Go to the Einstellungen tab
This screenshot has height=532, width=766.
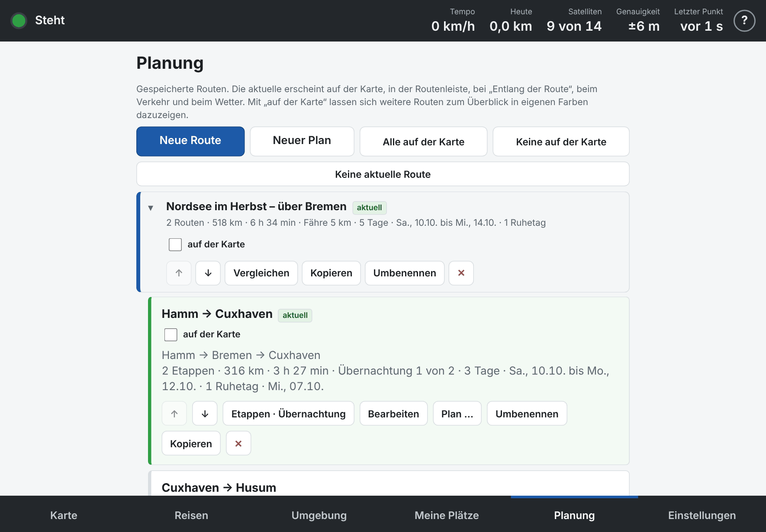point(702,515)
